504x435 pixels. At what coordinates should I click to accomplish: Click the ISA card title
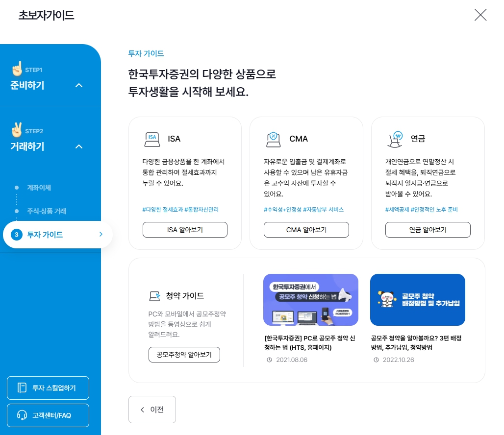[x=174, y=139]
